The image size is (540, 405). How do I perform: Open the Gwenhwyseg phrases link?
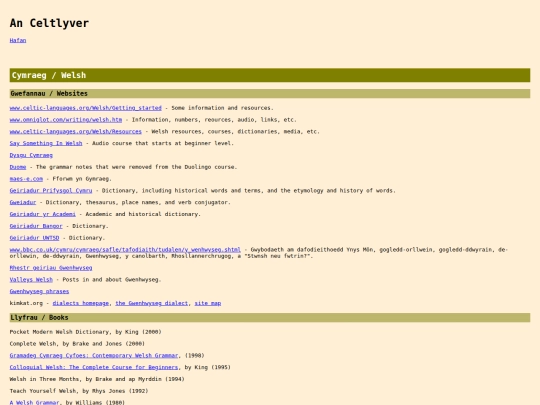39,291
